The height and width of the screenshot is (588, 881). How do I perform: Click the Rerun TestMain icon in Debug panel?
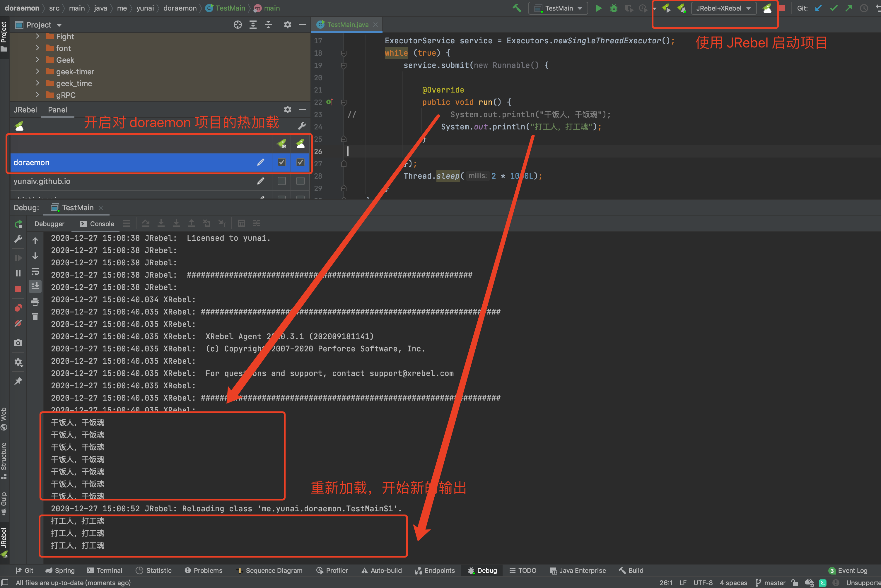[18, 224]
